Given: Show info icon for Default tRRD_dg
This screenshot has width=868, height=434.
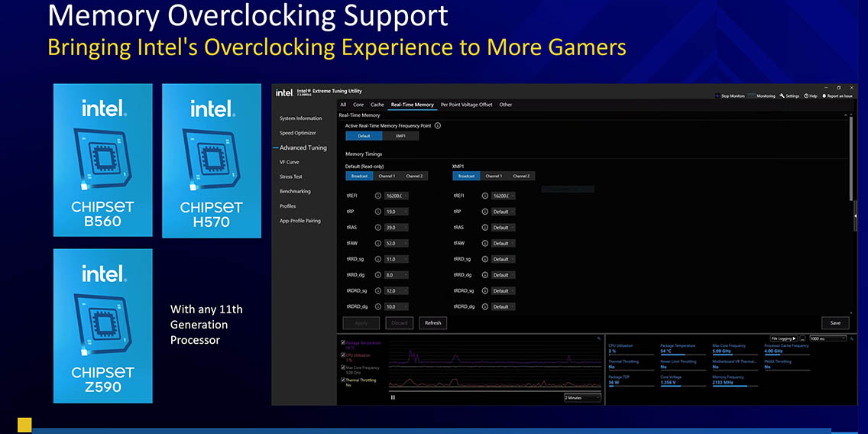Looking at the screenshot, I should point(378,274).
